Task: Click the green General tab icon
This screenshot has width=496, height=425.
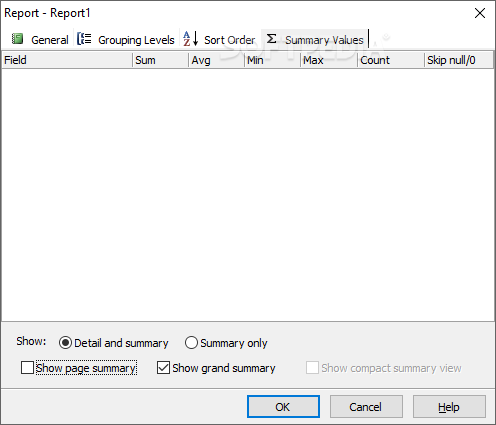Action: (17, 39)
